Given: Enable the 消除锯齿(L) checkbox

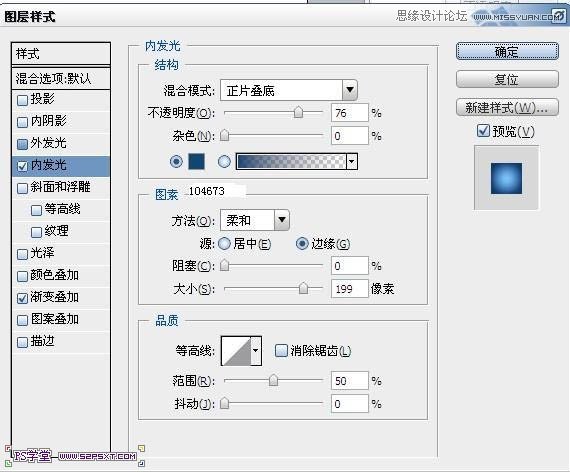Looking at the screenshot, I should click(x=281, y=350).
